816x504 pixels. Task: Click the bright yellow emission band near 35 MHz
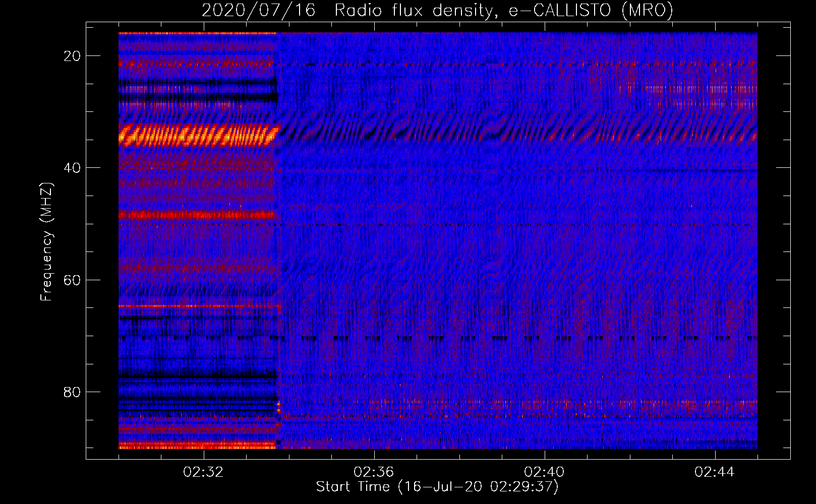pos(198,136)
